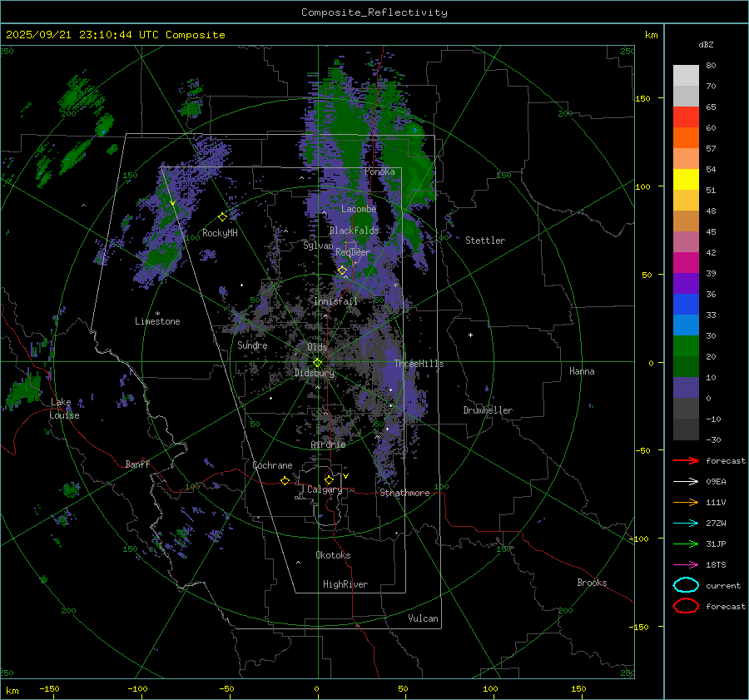
Task: Select the yellow diamond marker near RedDeer
Action: pos(342,270)
